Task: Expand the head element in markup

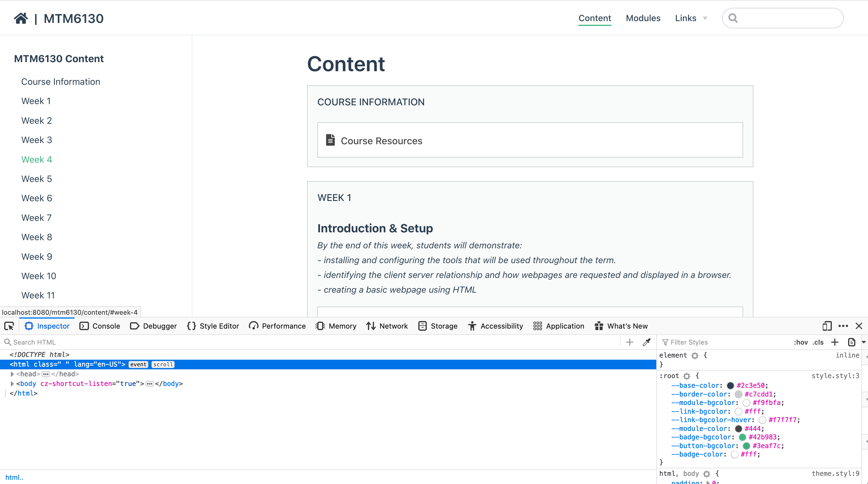Action: coord(12,374)
